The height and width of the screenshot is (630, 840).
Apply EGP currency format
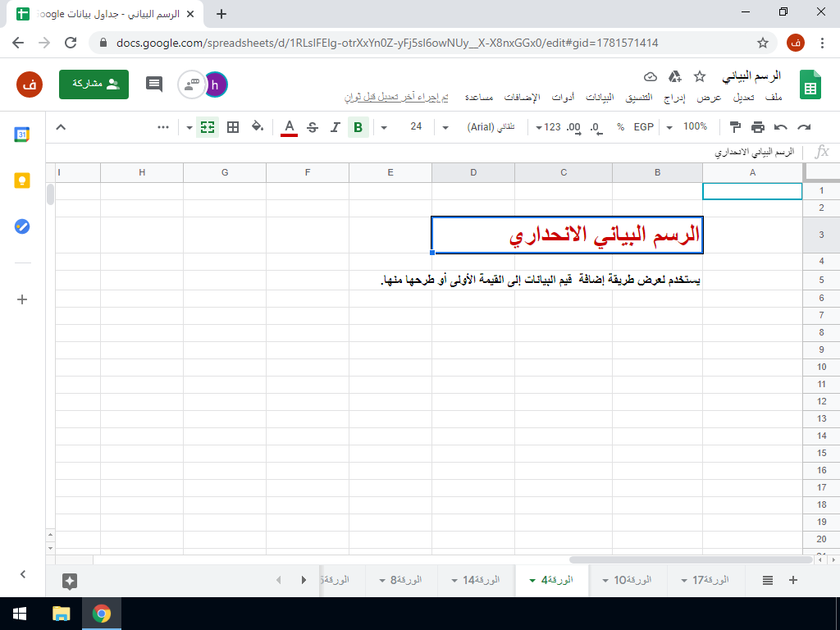(643, 127)
